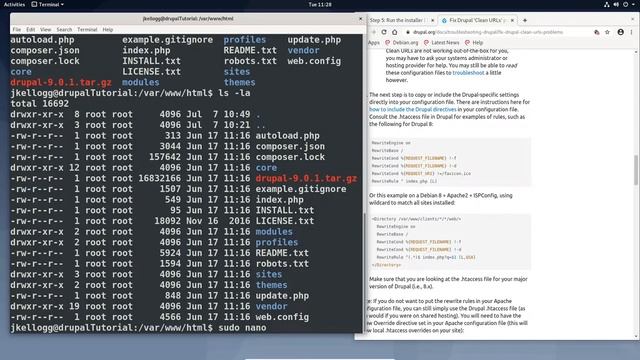Click 'web.config' in ls -la listing
640x360 pixels.
tap(282, 317)
